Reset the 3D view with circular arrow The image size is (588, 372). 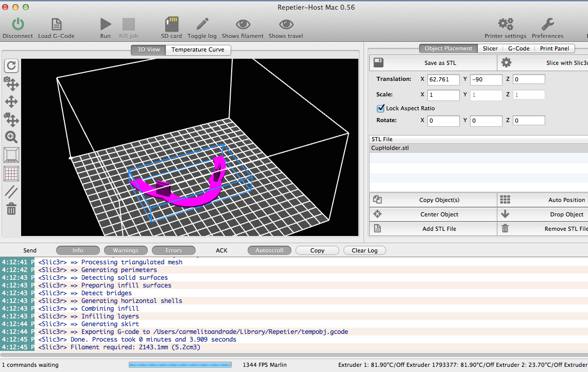point(11,65)
